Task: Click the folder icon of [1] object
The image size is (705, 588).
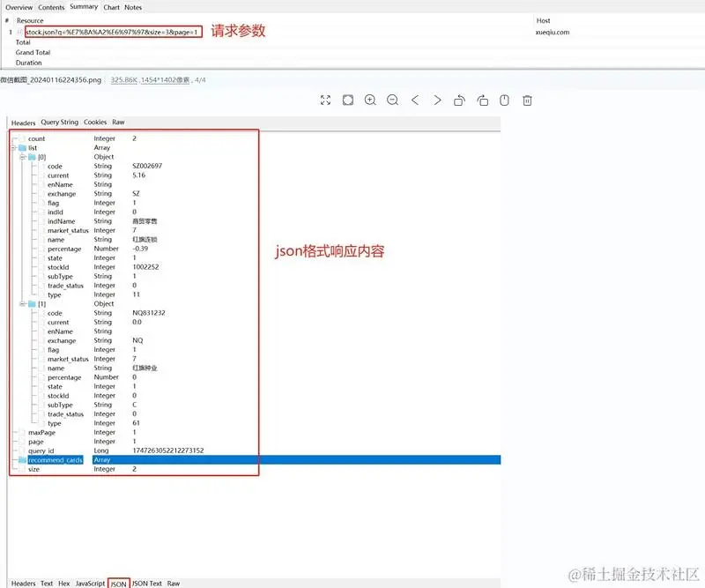Action: point(32,303)
